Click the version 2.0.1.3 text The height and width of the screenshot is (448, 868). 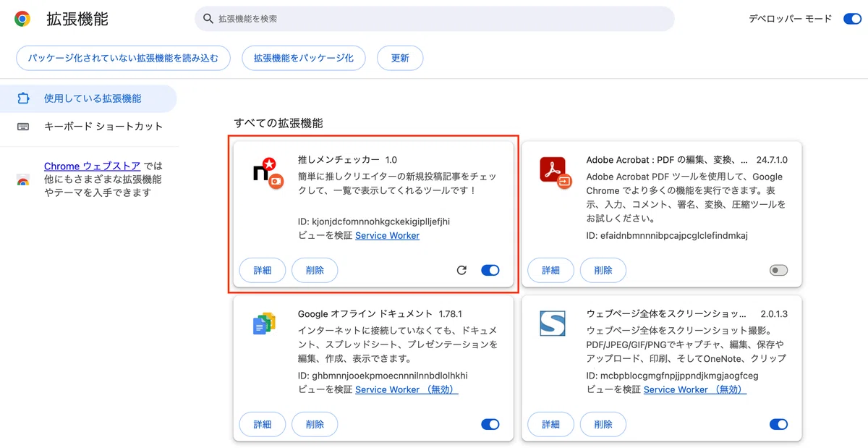click(774, 314)
